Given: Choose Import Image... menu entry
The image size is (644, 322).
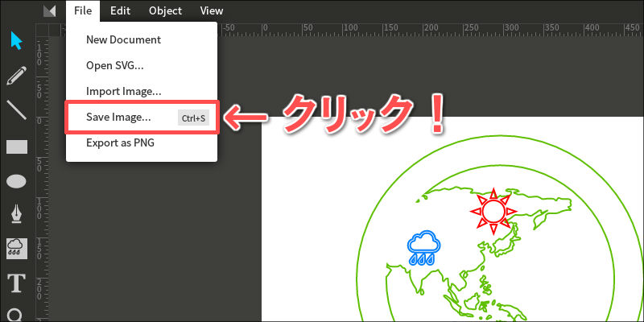Looking at the screenshot, I should click(142, 91).
